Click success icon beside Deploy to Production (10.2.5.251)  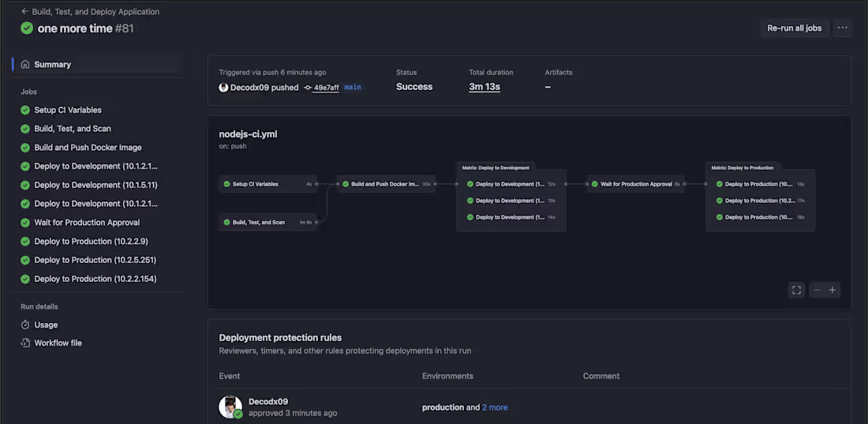tap(25, 260)
